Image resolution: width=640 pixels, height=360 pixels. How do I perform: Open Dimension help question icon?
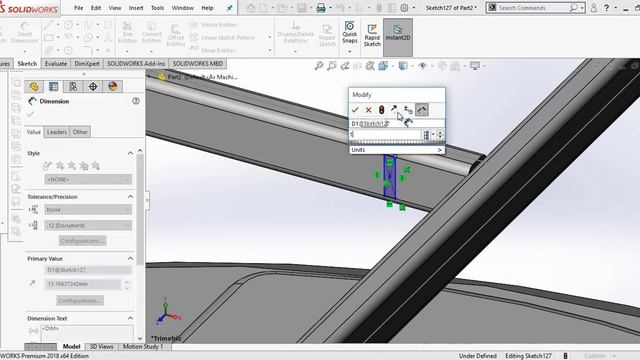point(136,101)
